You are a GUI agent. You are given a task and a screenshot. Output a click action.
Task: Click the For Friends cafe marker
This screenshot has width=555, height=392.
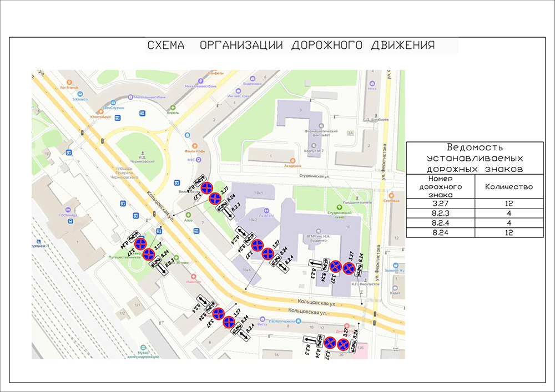[70, 82]
